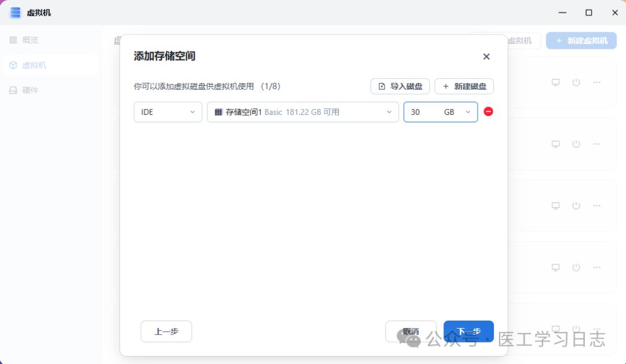Go back with 上一步 button

click(x=166, y=332)
